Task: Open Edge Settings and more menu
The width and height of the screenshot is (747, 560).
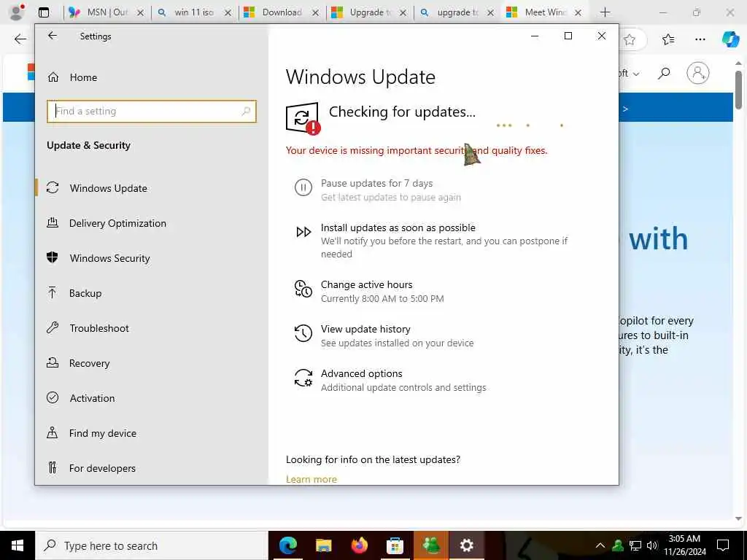Action: [x=700, y=39]
